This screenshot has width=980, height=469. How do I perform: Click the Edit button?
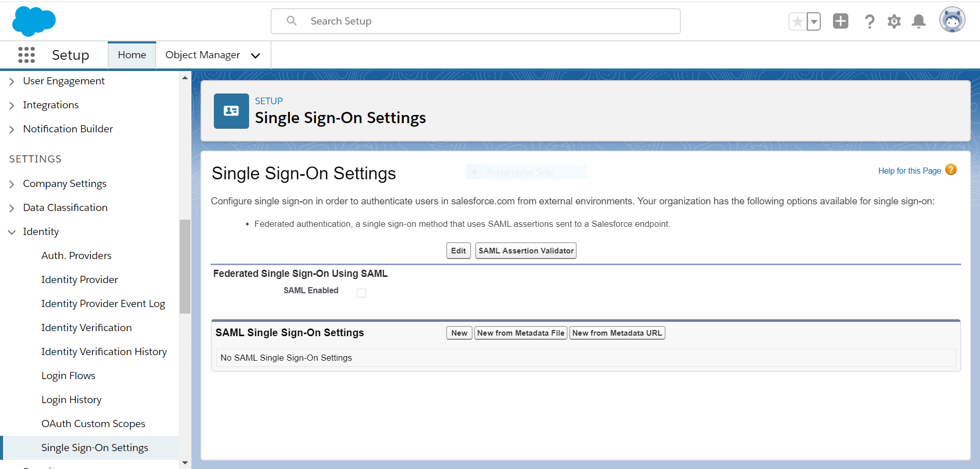click(x=458, y=250)
